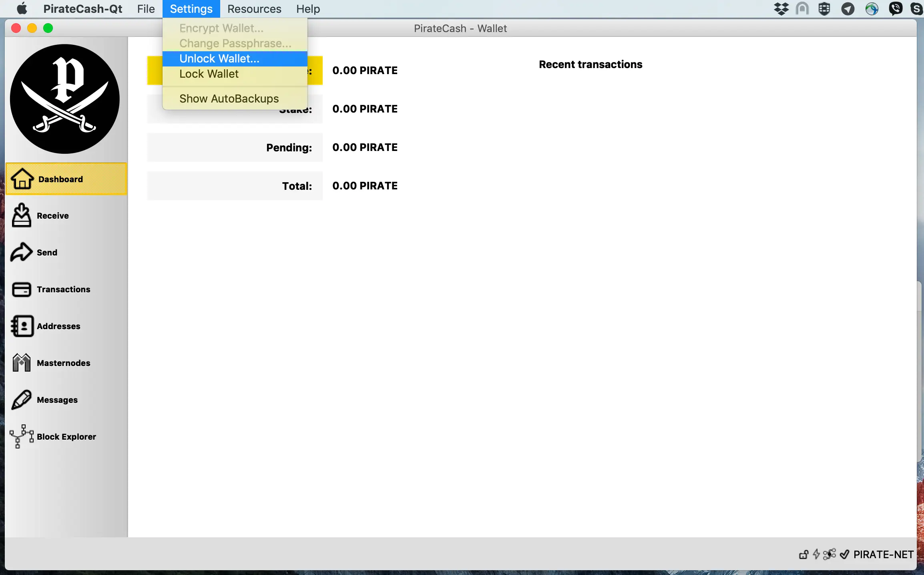The image size is (924, 575).
Task: Choose Lock Wallet from Settings menu
Action: [235, 74]
